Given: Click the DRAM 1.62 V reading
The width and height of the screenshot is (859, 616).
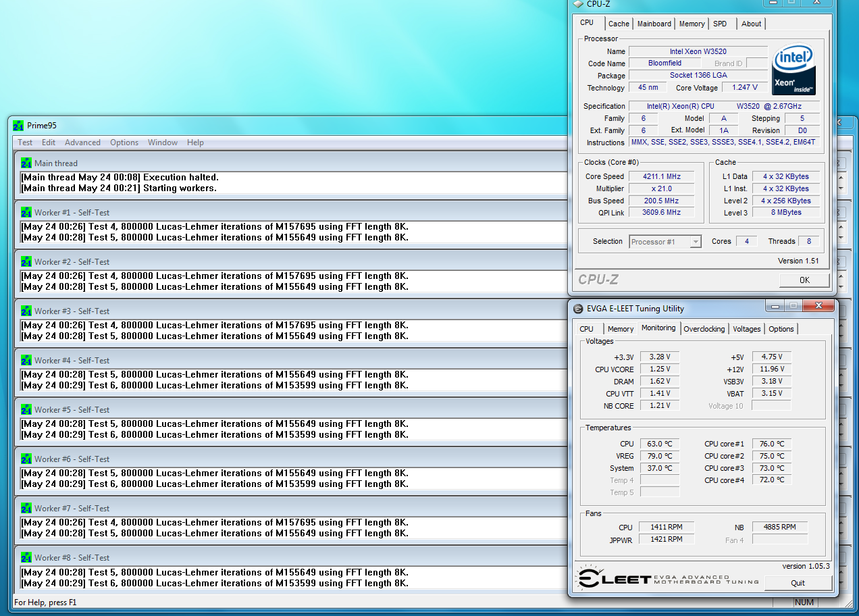Looking at the screenshot, I should (x=660, y=381).
